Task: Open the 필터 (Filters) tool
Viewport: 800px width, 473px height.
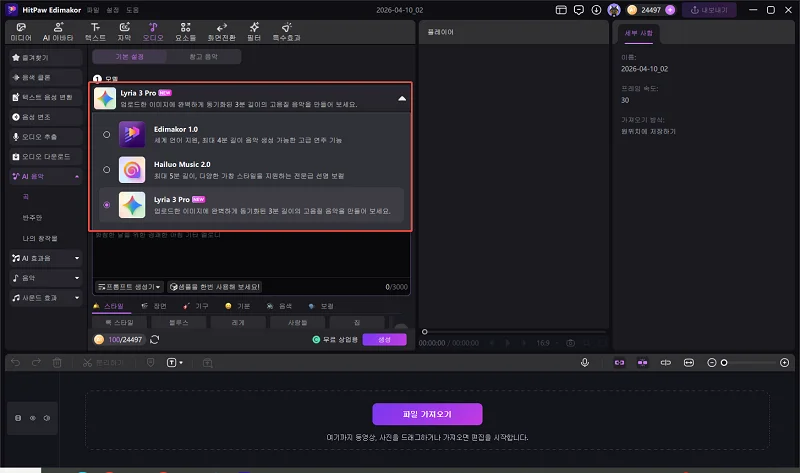Action: click(x=254, y=32)
